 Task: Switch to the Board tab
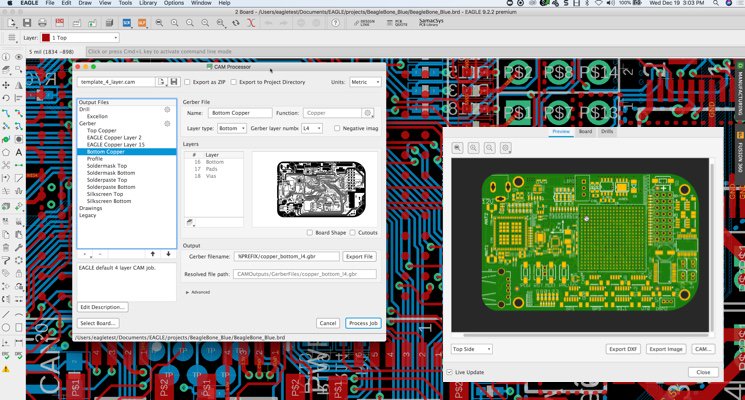[585, 132]
